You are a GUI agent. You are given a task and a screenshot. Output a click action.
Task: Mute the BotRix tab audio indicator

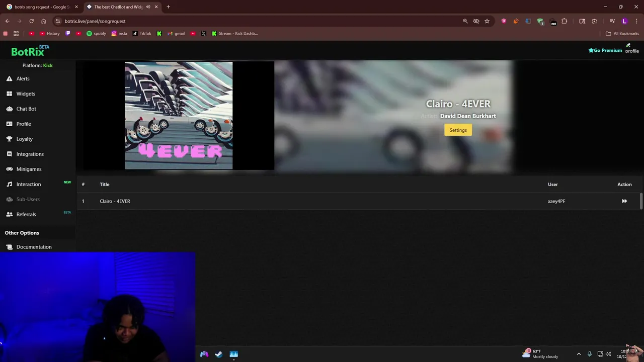148,7
